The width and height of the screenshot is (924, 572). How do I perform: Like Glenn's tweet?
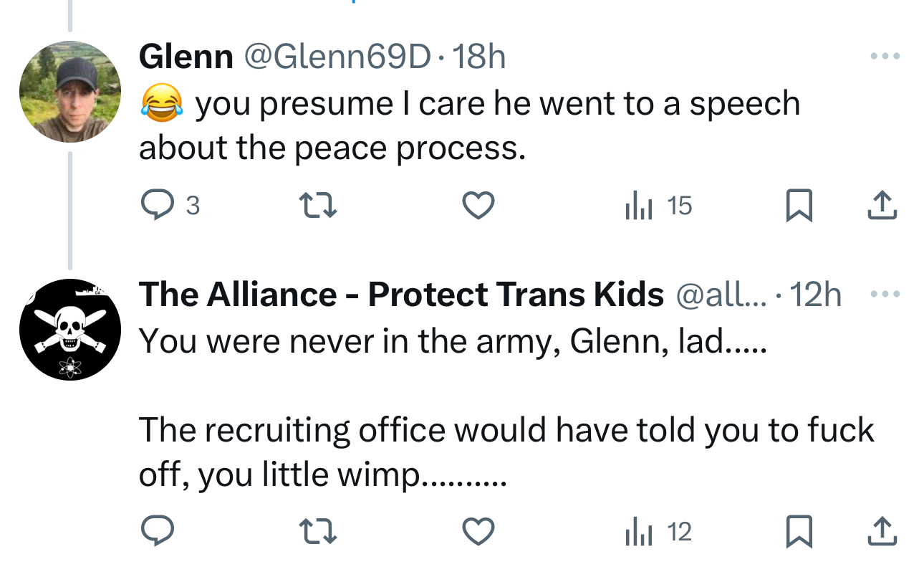pos(478,206)
